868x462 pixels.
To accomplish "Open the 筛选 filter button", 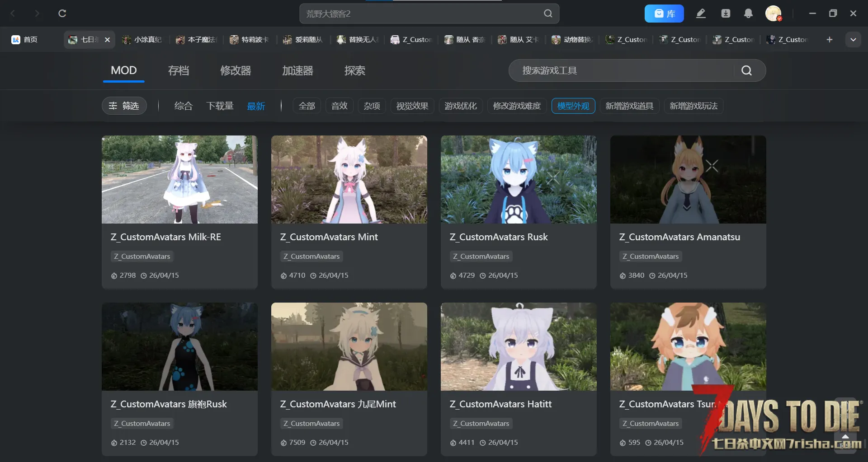I will pyautogui.click(x=124, y=106).
